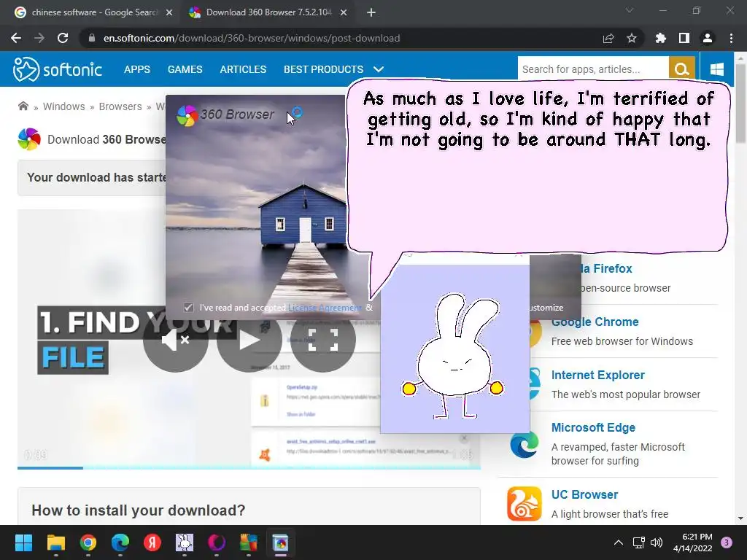Image resolution: width=747 pixels, height=560 pixels.
Task: Bookmark this page with the star icon
Action: (632, 38)
